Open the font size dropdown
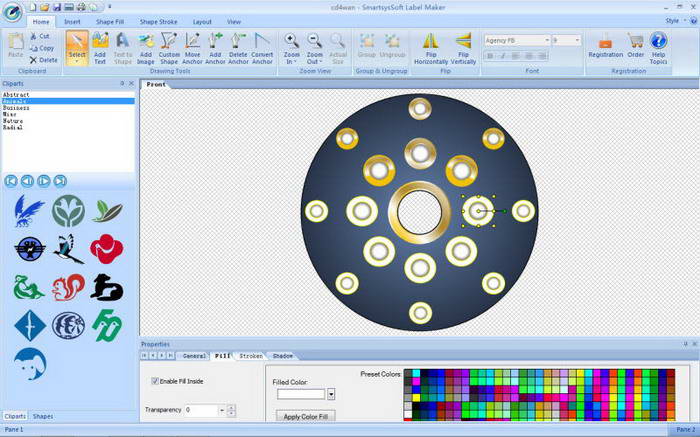The width and height of the screenshot is (700, 437). point(577,40)
